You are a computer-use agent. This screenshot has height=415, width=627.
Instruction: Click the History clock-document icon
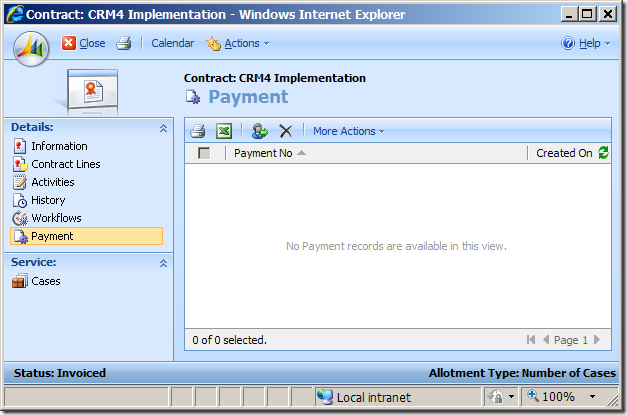point(20,200)
